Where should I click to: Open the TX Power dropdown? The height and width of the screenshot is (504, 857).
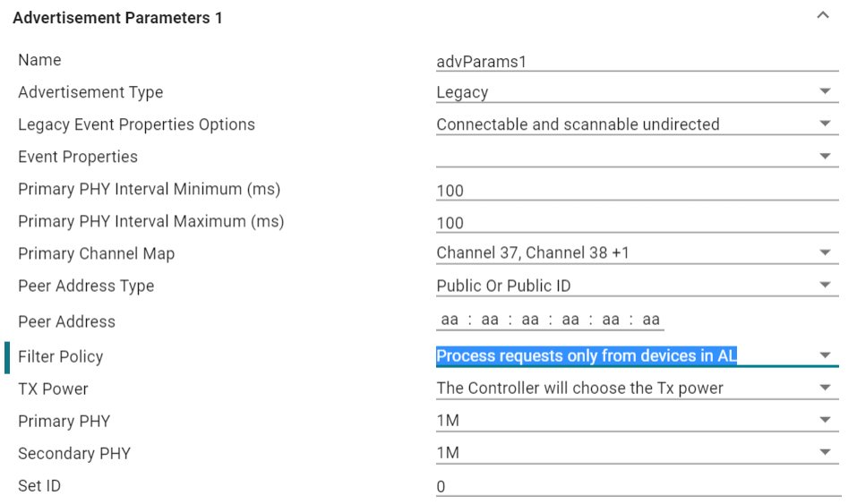[636, 389]
